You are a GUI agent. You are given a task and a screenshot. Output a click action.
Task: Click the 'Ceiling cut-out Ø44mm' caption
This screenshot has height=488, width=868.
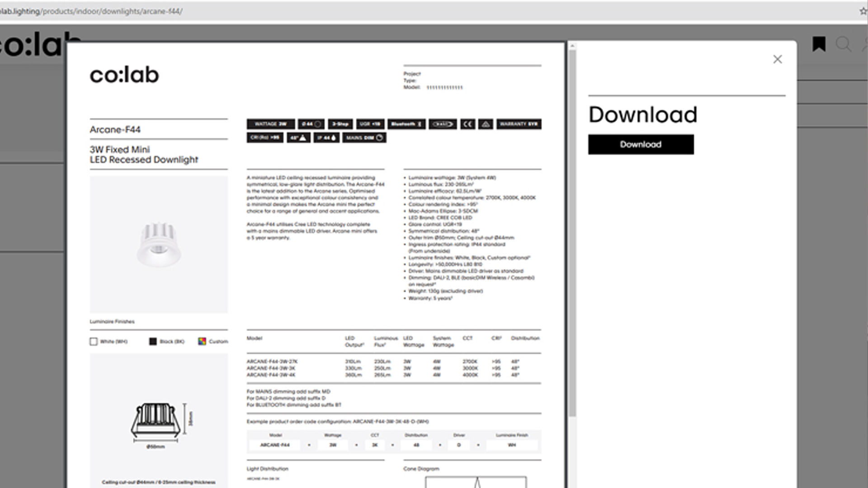click(159, 483)
